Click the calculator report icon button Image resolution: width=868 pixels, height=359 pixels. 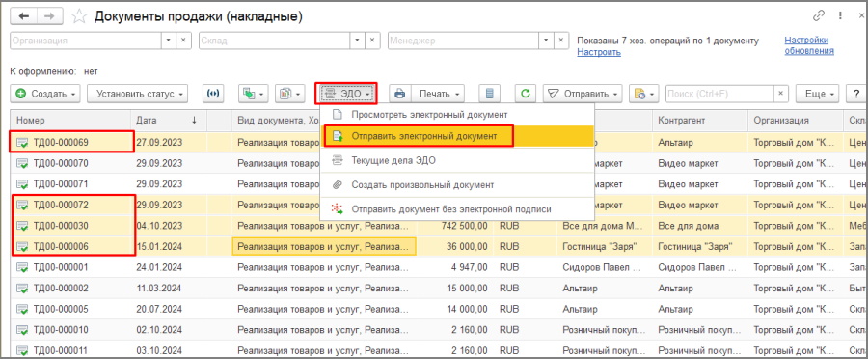click(489, 94)
